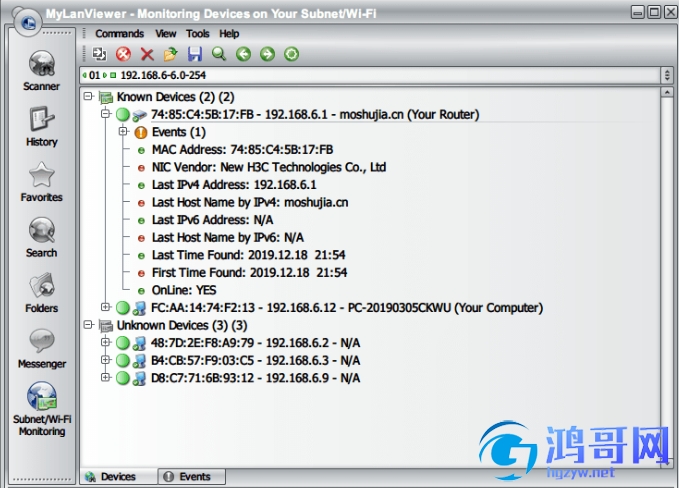Screen dimensions: 679x488
Task: Select the PC-20190305CKWU computer row
Action: 346,308
